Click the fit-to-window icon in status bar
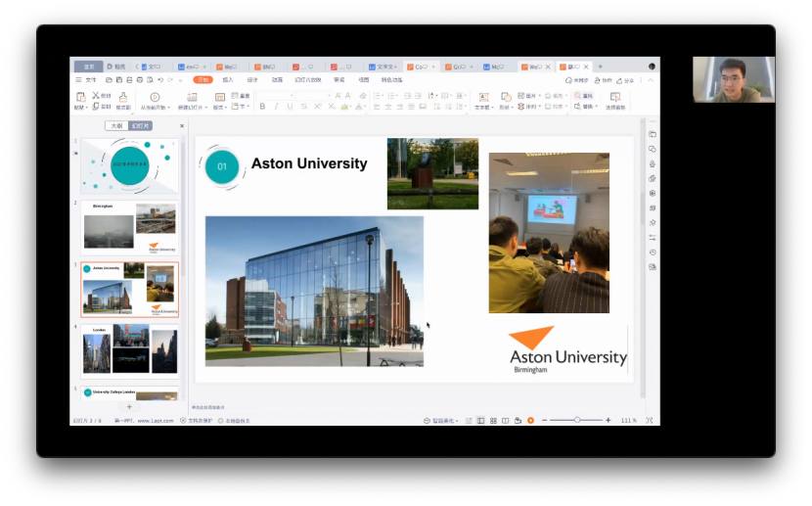 (650, 421)
